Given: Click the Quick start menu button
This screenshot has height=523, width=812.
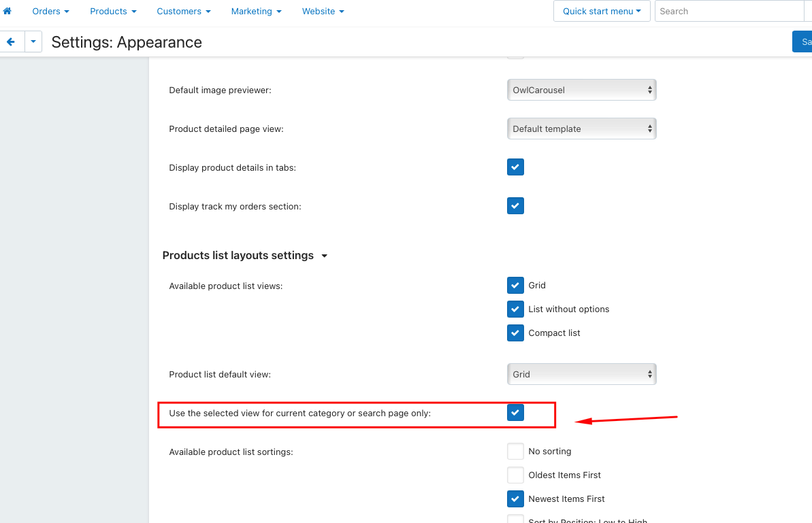Looking at the screenshot, I should [602, 11].
